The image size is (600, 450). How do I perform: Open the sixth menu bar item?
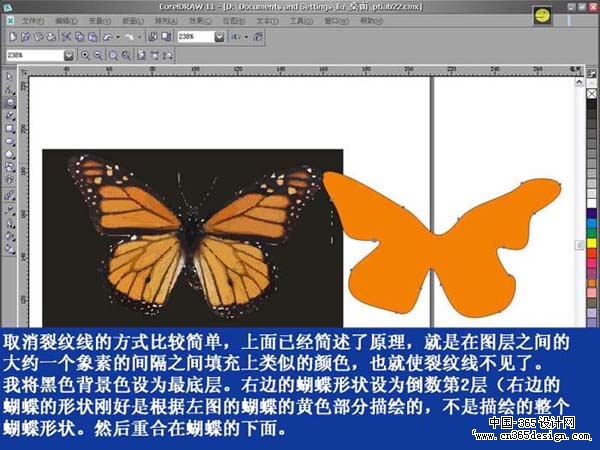[x=200, y=21]
